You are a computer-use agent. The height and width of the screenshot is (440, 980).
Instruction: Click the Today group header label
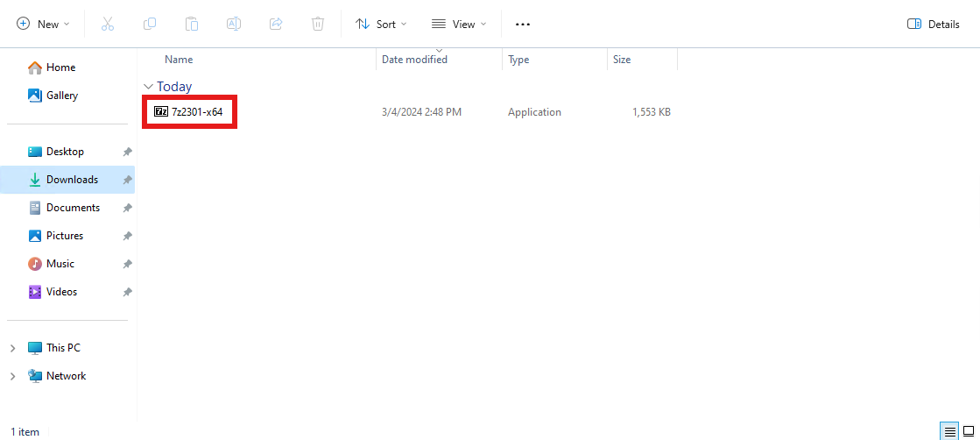pos(174,87)
